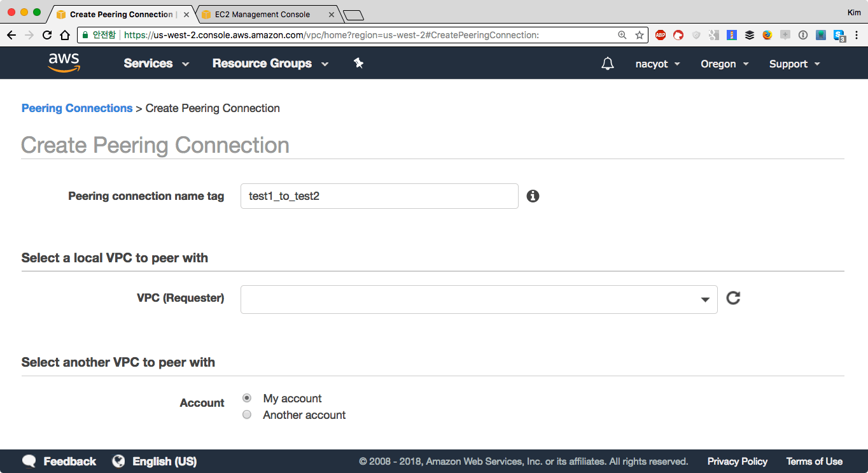Viewport: 868px width, 473px height.
Task: Expand the Resource Groups menu
Action: click(270, 64)
